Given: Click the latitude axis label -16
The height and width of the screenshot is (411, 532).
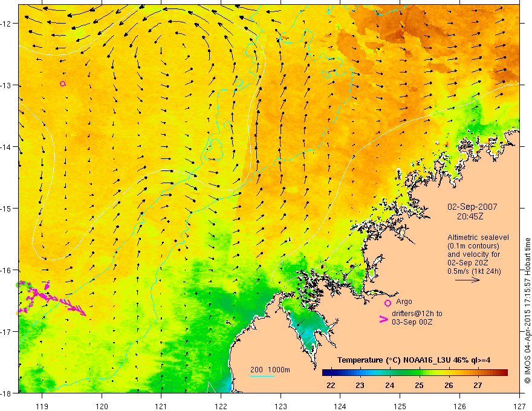Looking at the screenshot, I should pos(7,270).
